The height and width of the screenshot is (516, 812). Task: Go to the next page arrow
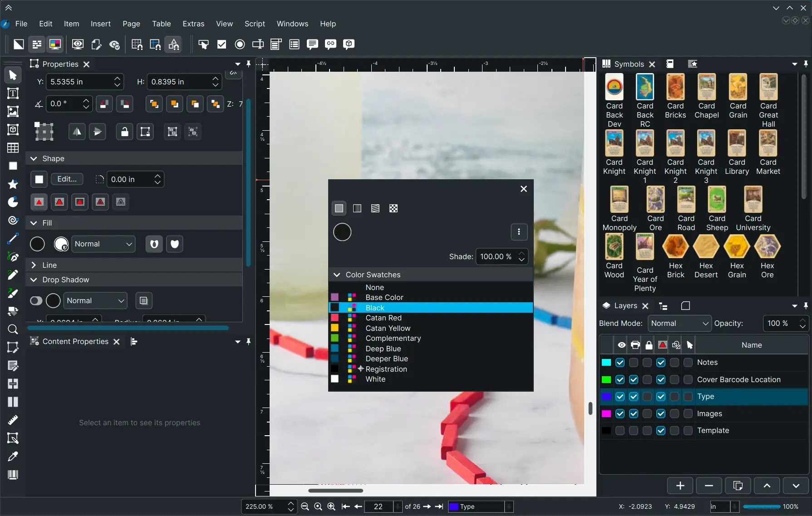pos(427,506)
